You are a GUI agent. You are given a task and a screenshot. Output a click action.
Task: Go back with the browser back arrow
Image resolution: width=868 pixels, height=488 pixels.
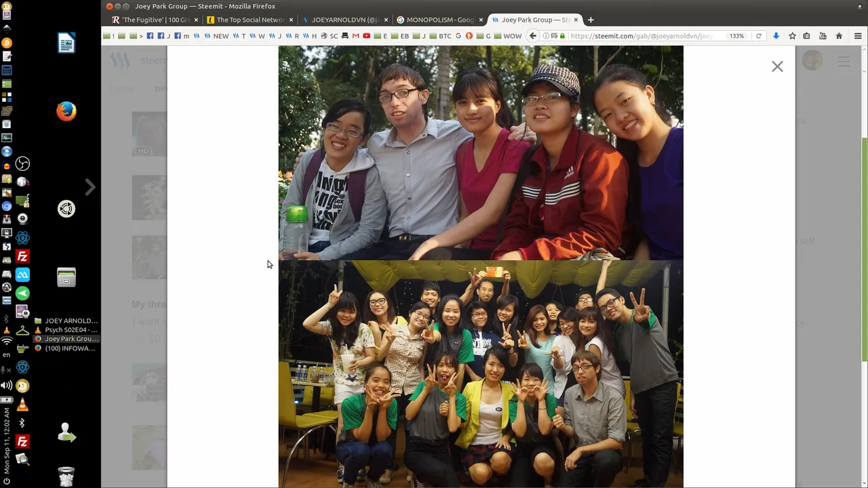(x=533, y=36)
